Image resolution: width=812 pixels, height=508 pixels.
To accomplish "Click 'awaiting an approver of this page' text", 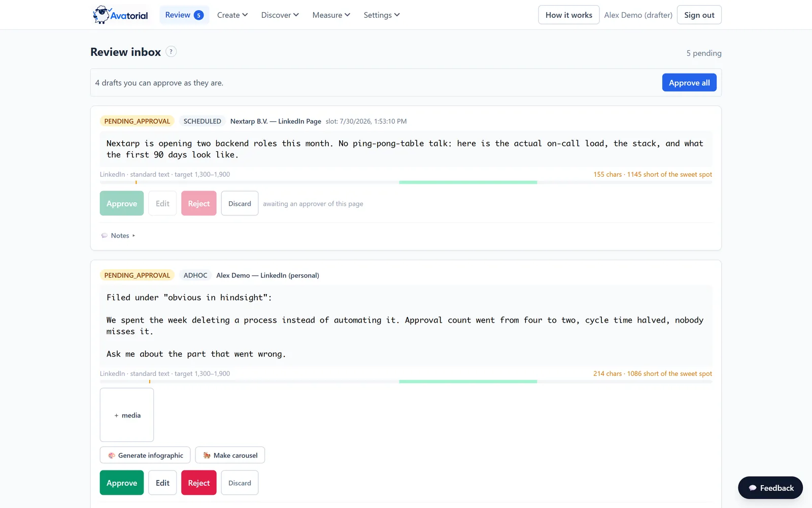I will click(313, 204).
